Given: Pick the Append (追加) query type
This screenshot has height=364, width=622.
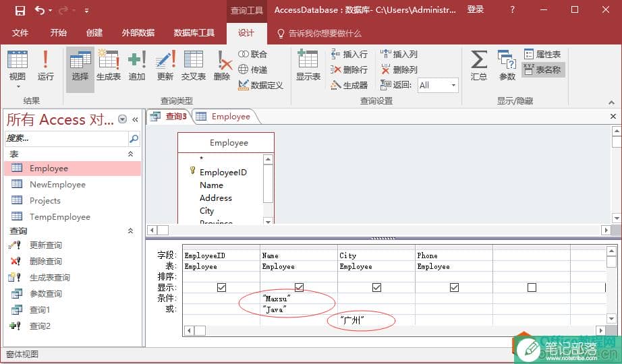Looking at the screenshot, I should (x=137, y=65).
